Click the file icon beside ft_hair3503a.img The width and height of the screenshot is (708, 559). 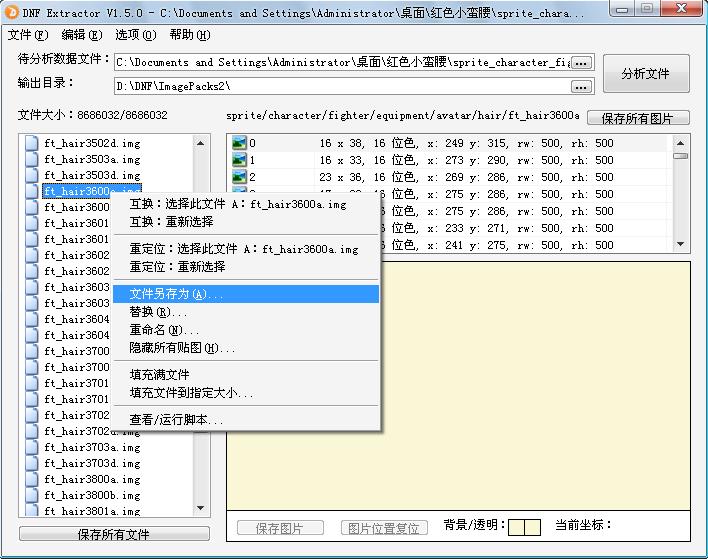pos(32,159)
